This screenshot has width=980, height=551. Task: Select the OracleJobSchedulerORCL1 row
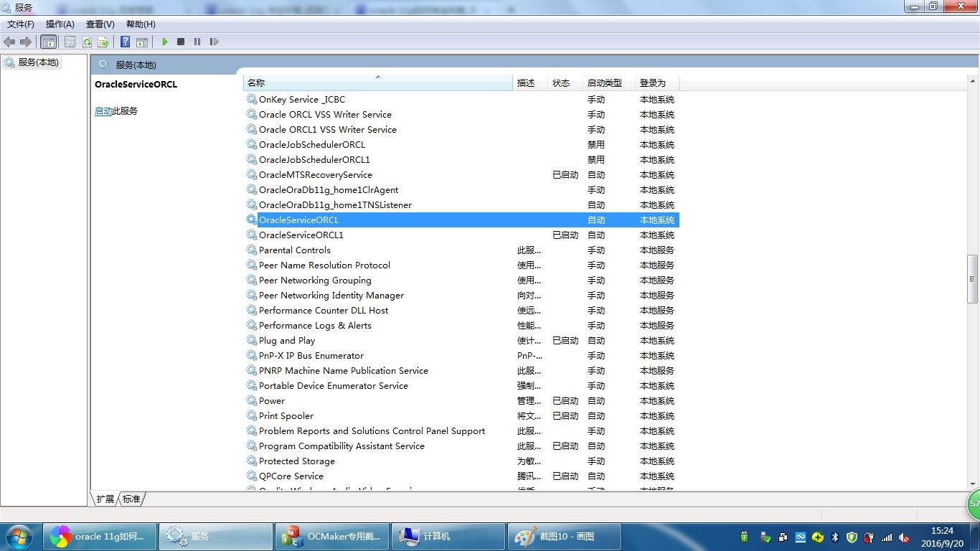pos(461,160)
